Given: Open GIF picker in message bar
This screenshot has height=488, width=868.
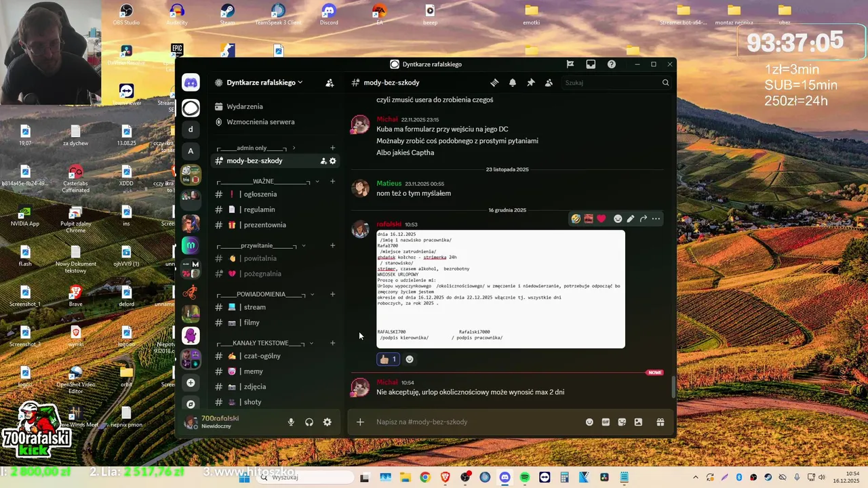Looking at the screenshot, I should [x=606, y=422].
